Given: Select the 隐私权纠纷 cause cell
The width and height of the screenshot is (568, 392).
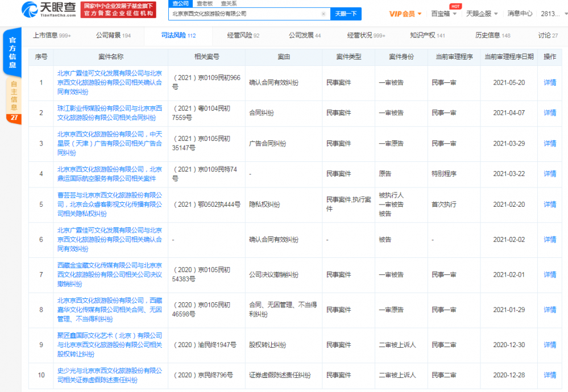Looking at the screenshot, I should pos(264,205).
